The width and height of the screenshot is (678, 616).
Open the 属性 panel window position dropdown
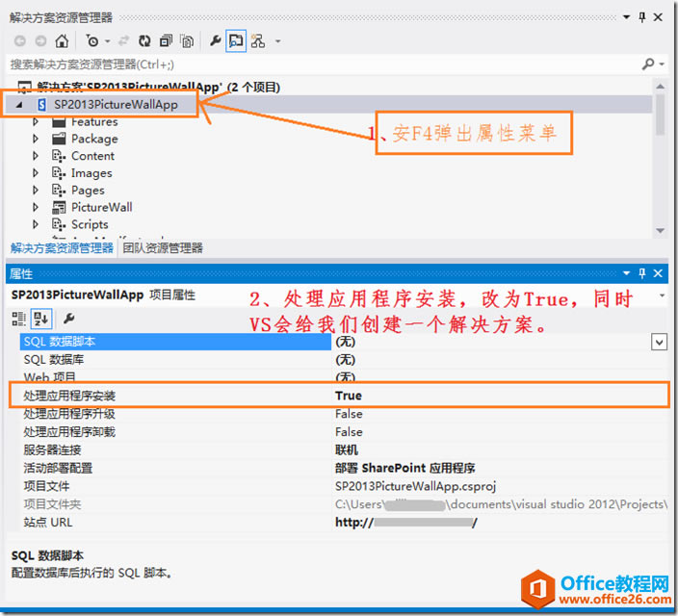point(626,273)
